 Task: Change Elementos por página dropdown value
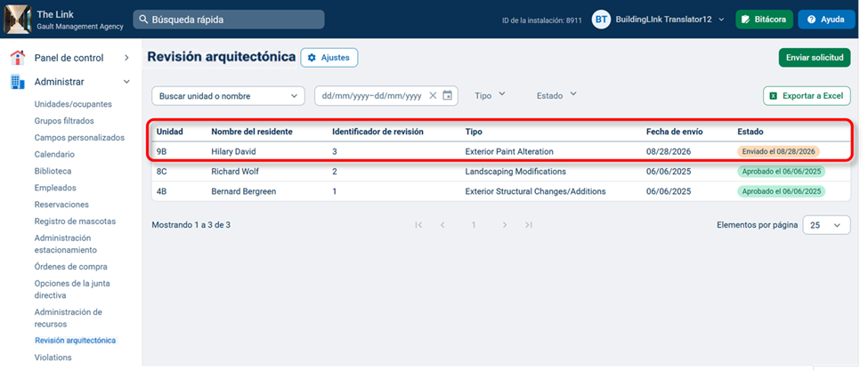[826, 225]
